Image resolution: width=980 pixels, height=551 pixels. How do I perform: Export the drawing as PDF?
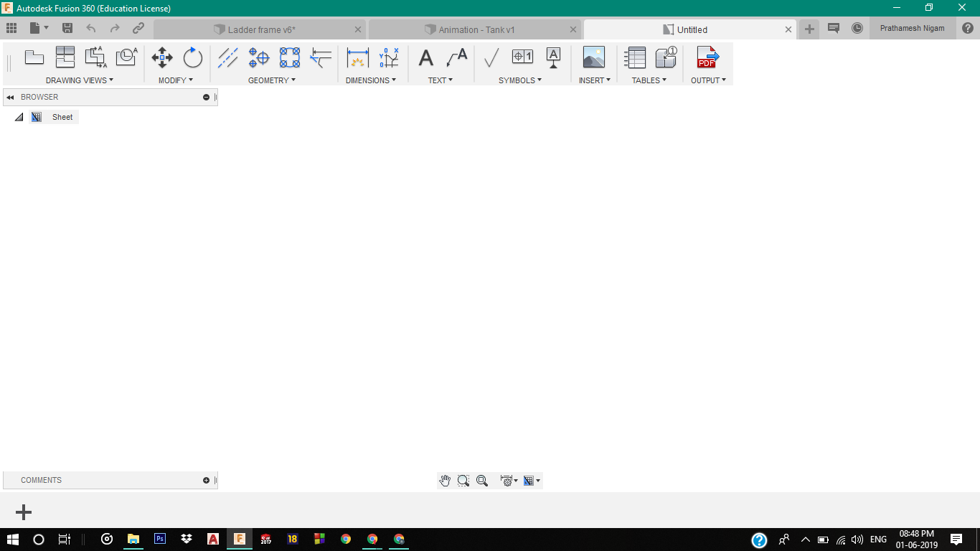pyautogui.click(x=707, y=57)
